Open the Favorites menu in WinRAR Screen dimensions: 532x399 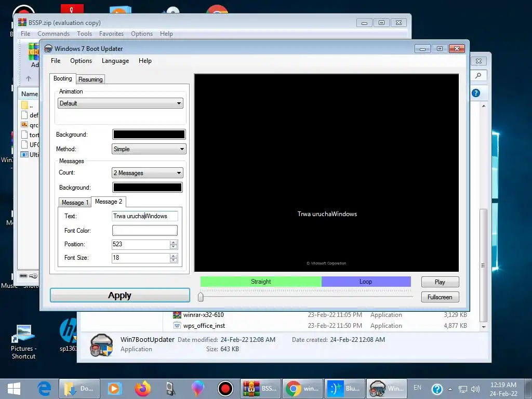tap(111, 34)
